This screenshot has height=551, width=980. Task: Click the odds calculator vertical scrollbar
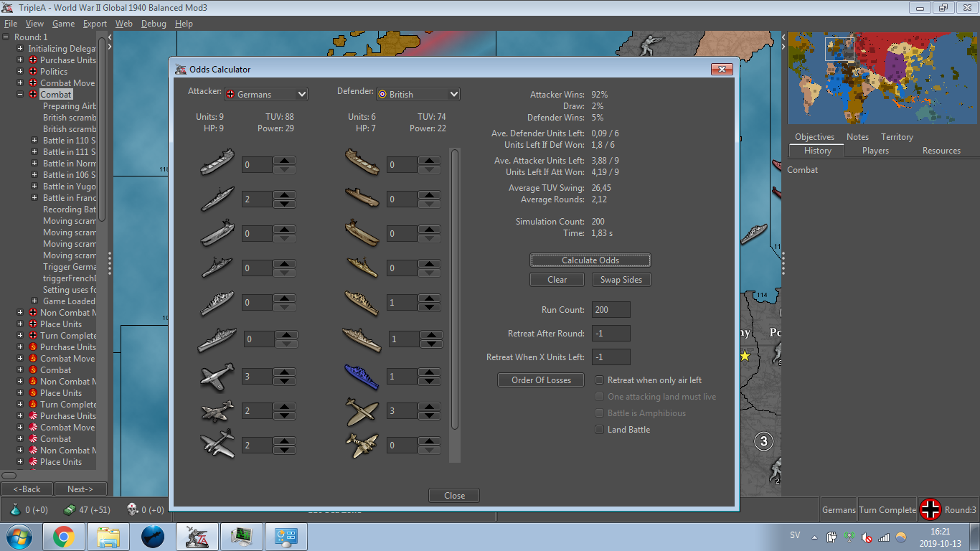click(x=454, y=289)
